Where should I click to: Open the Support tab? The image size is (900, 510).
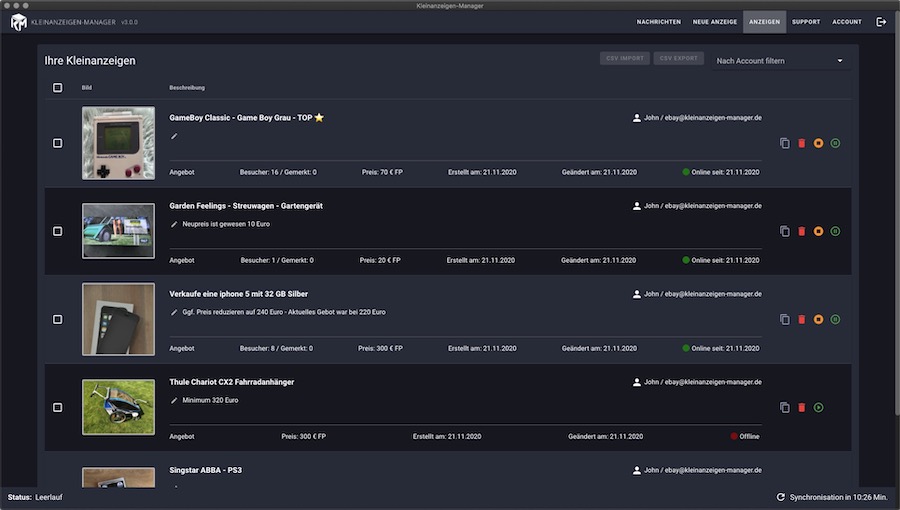click(x=806, y=22)
